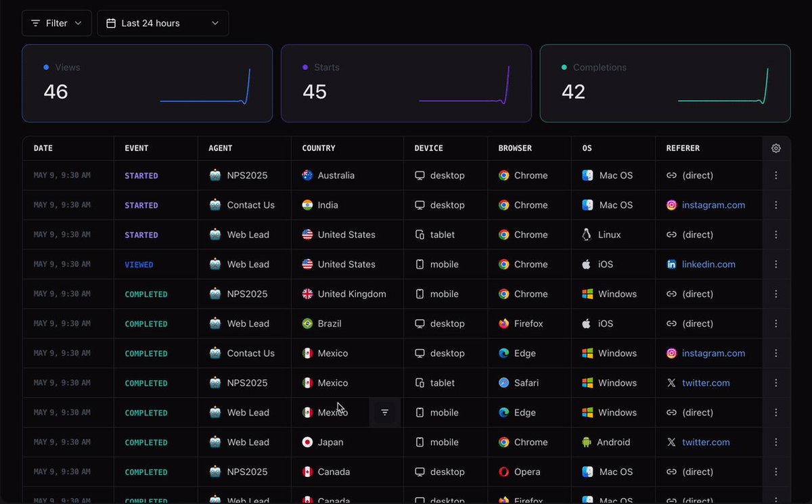812x504 pixels.
Task: Click the DEVICE column header
Action: (429, 148)
